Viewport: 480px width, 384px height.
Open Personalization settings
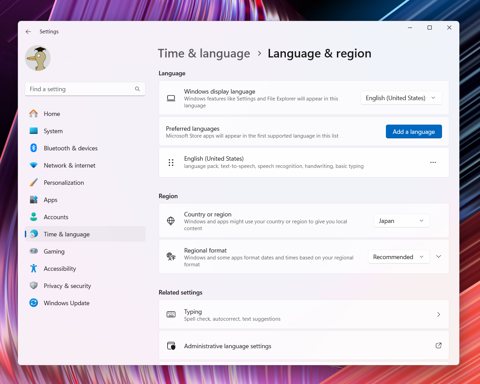pyautogui.click(x=85, y=183)
